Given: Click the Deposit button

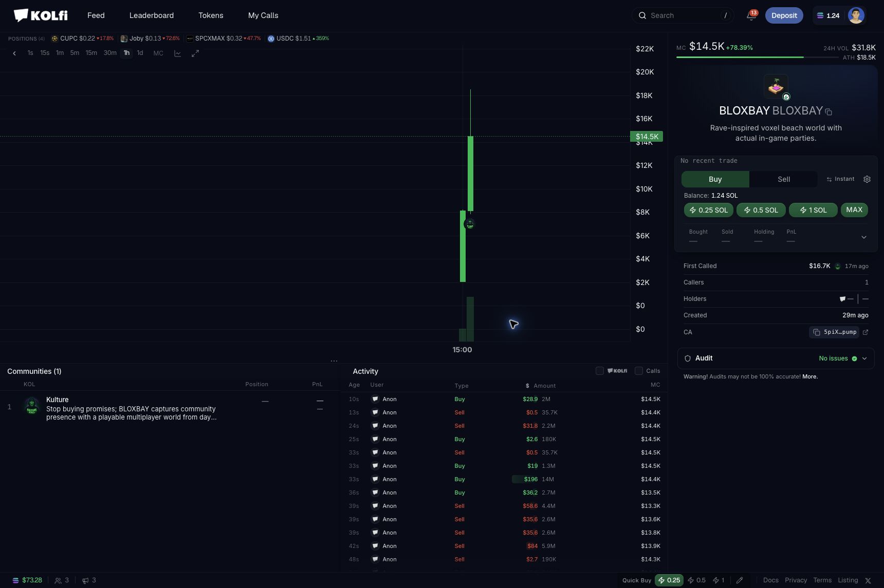Looking at the screenshot, I should coord(784,15).
